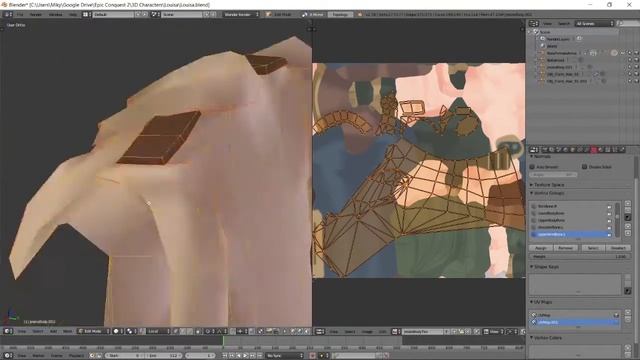Open the Window menu

pyautogui.click(x=56, y=14)
